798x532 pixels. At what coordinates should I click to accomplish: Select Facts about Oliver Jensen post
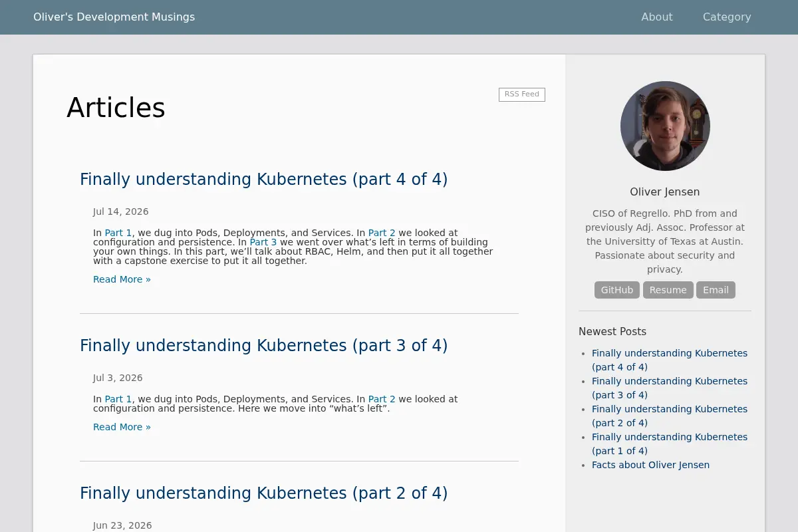click(x=650, y=465)
